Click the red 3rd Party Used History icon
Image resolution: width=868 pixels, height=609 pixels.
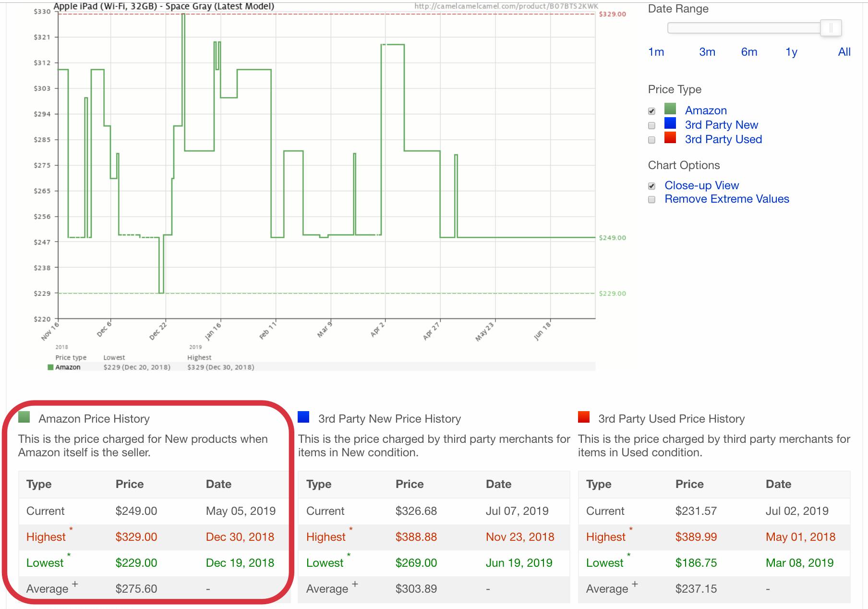tap(584, 417)
